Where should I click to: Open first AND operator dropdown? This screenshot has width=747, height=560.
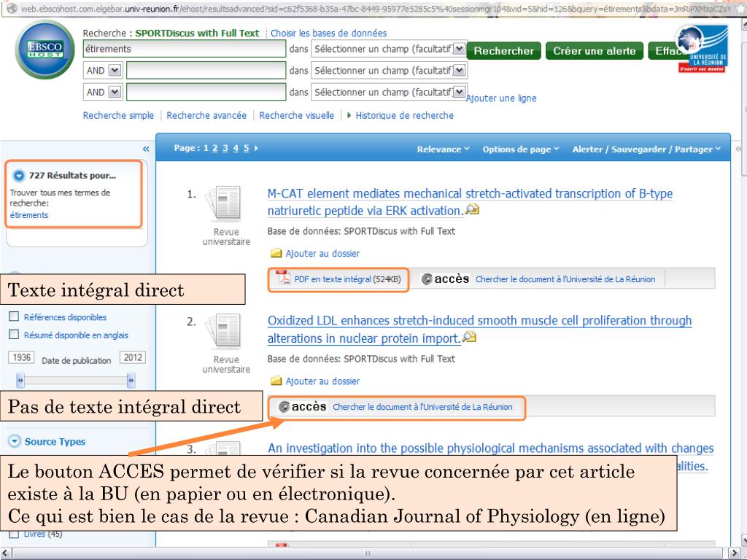point(115,71)
